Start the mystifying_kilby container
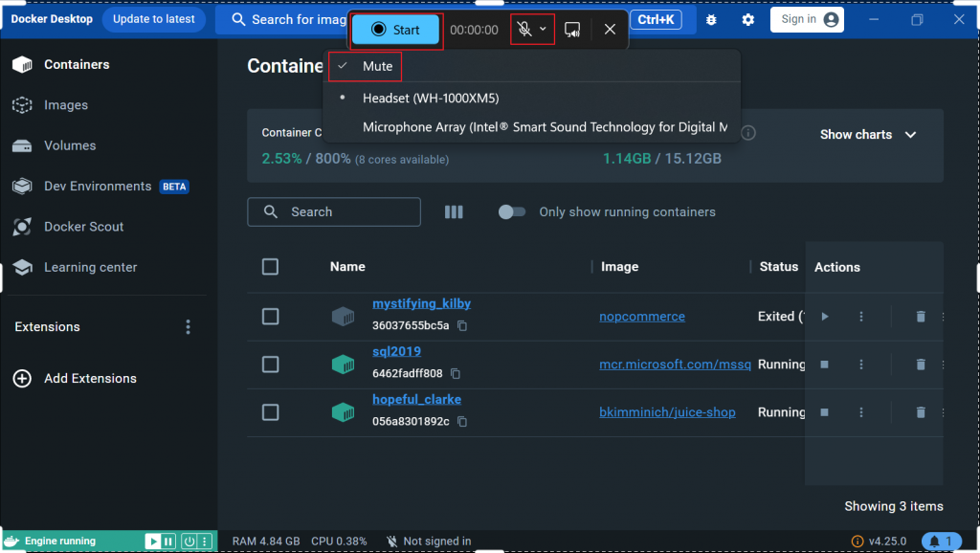980x553 pixels. (825, 317)
